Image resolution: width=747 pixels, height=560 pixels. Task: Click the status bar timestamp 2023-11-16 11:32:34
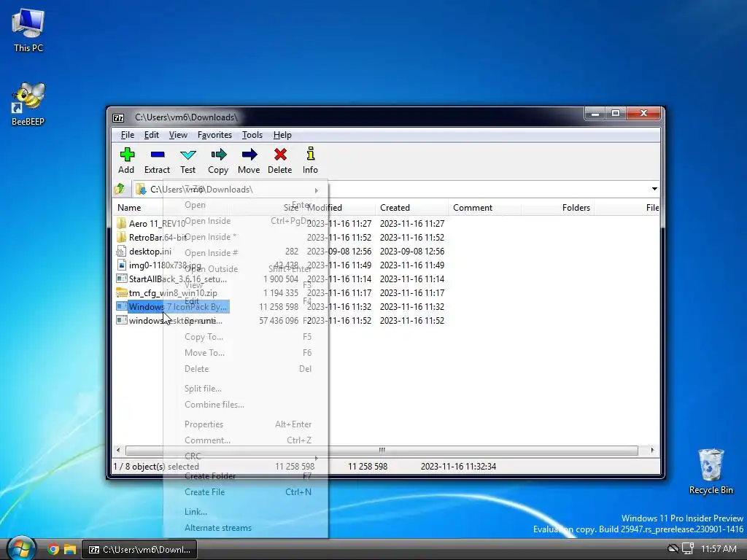(x=458, y=467)
